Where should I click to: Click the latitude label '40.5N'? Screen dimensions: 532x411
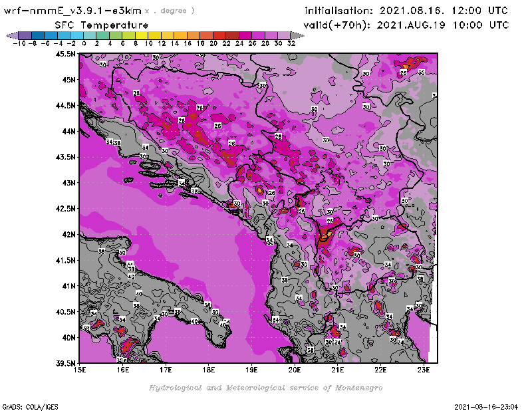pos(65,311)
